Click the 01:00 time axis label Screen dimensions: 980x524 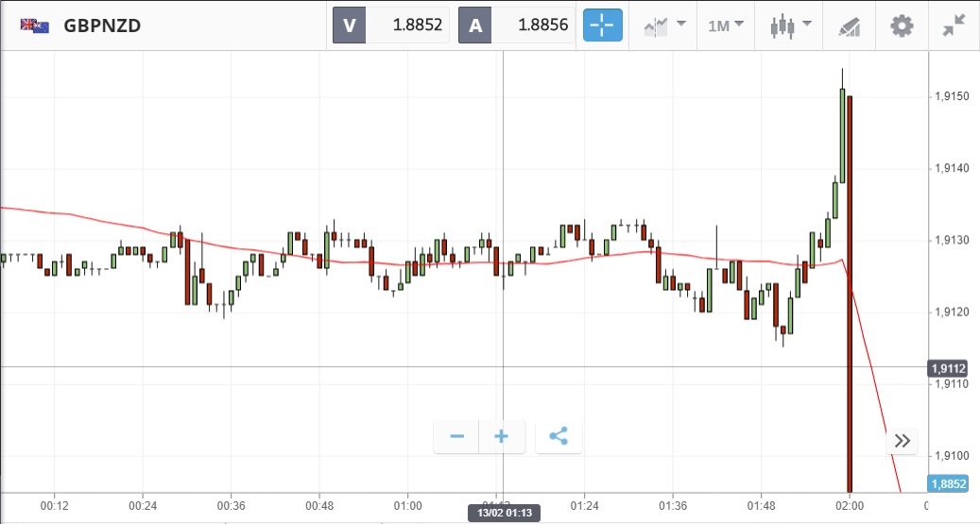(407, 505)
